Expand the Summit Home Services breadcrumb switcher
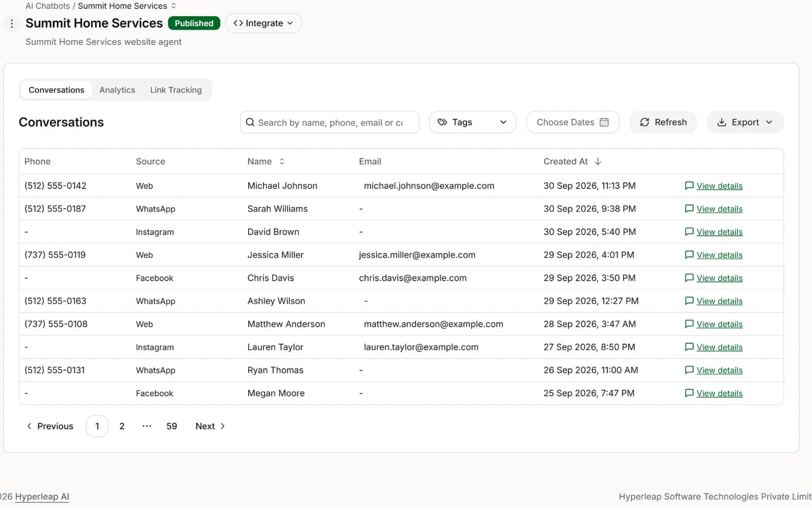Viewport: 812px width, 508px height. 174,6
